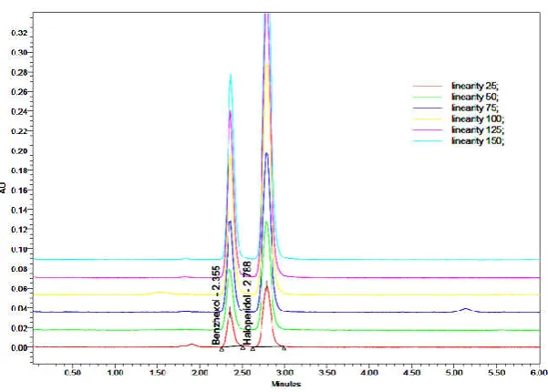This screenshot has width=548, height=392.
Task: Click the 0.26 y-axis tick label
Action: click(18, 92)
